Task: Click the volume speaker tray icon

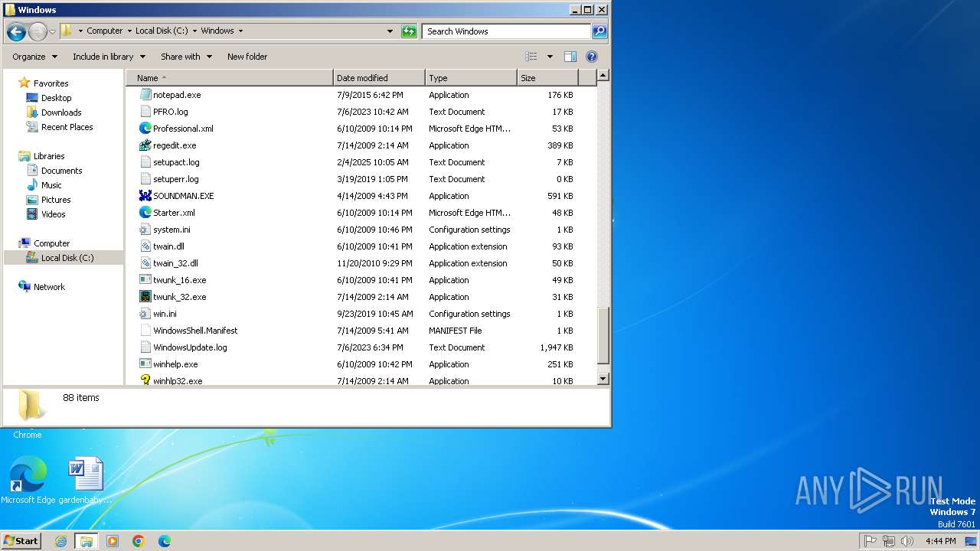Action: click(x=907, y=541)
